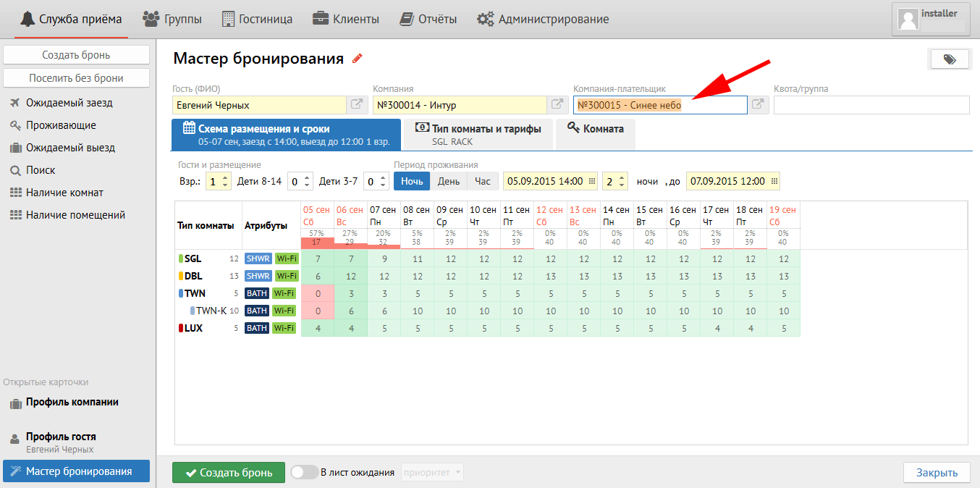Open company Интур profile link icon

click(x=557, y=105)
